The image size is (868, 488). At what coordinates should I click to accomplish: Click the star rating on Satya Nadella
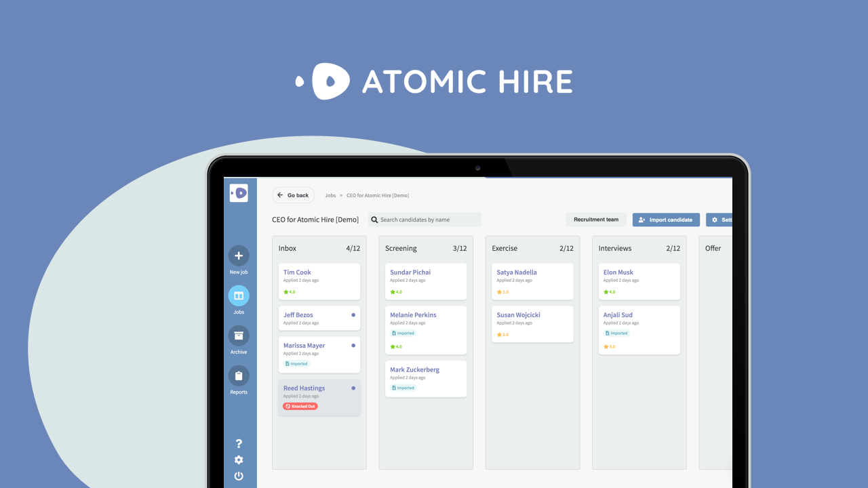[x=502, y=292]
